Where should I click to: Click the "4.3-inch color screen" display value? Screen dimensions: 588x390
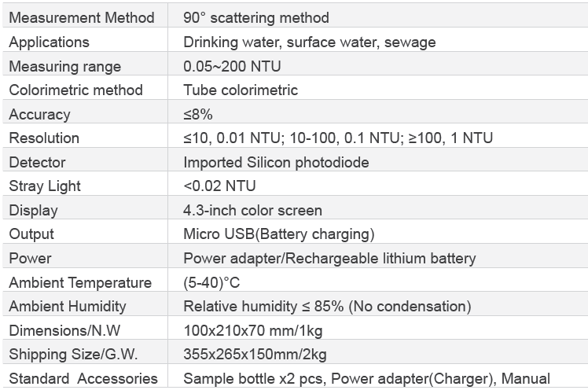(252, 211)
